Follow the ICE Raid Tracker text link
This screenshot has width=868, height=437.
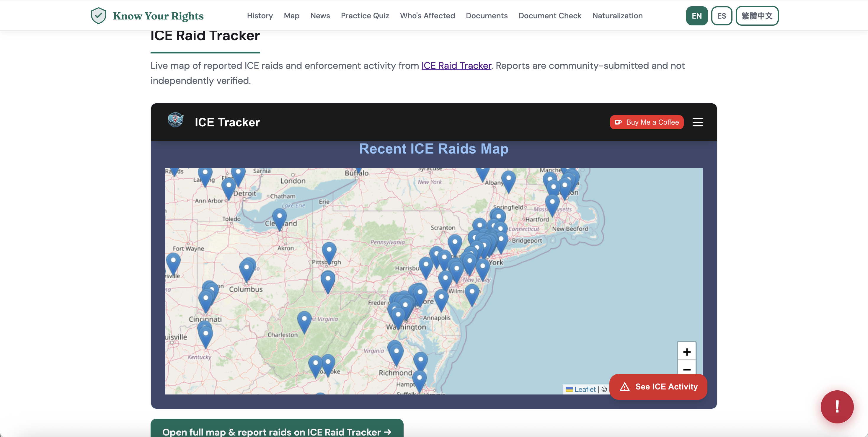pos(456,65)
